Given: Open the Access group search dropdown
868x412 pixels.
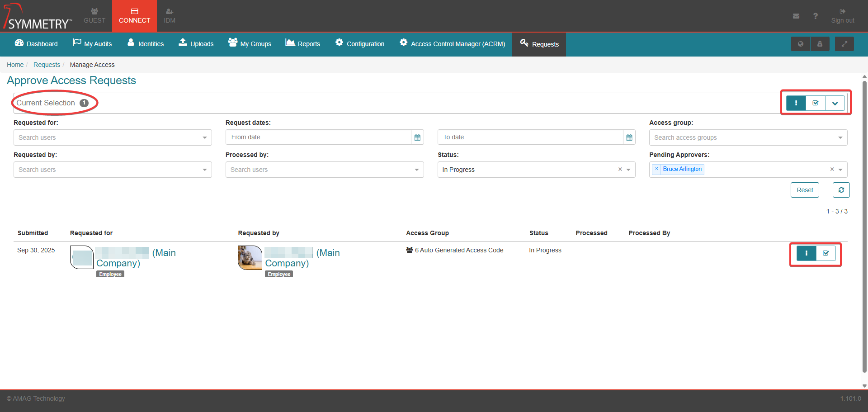Looking at the screenshot, I should pos(748,137).
